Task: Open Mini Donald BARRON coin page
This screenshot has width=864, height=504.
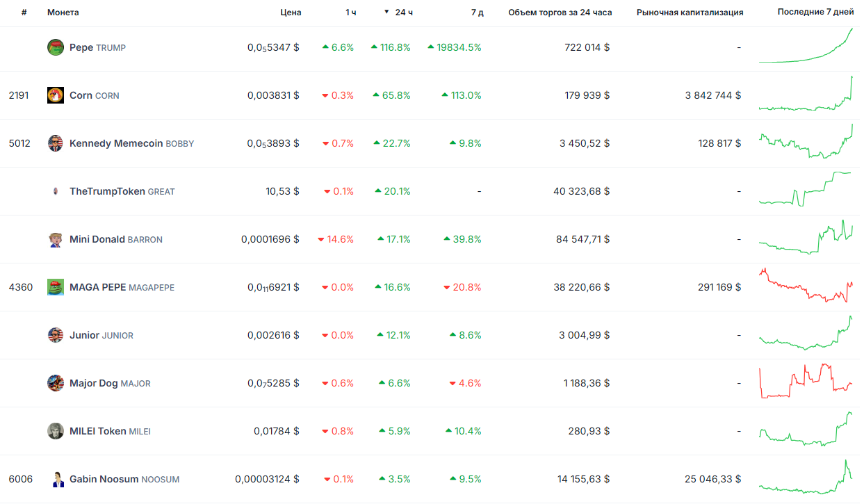Action: tap(116, 239)
